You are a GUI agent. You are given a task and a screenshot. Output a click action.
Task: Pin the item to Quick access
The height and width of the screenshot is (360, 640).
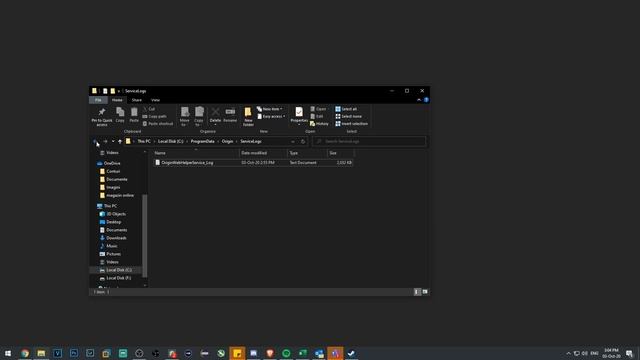[x=102, y=117]
